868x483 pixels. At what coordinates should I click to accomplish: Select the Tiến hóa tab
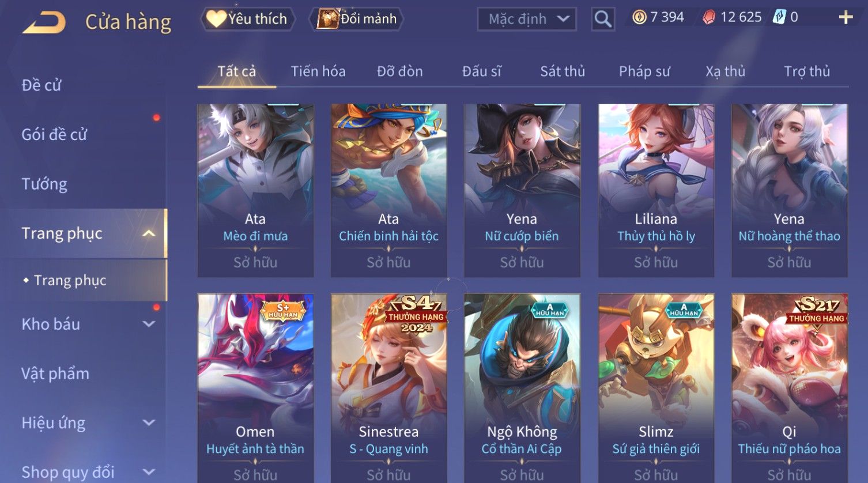(318, 71)
